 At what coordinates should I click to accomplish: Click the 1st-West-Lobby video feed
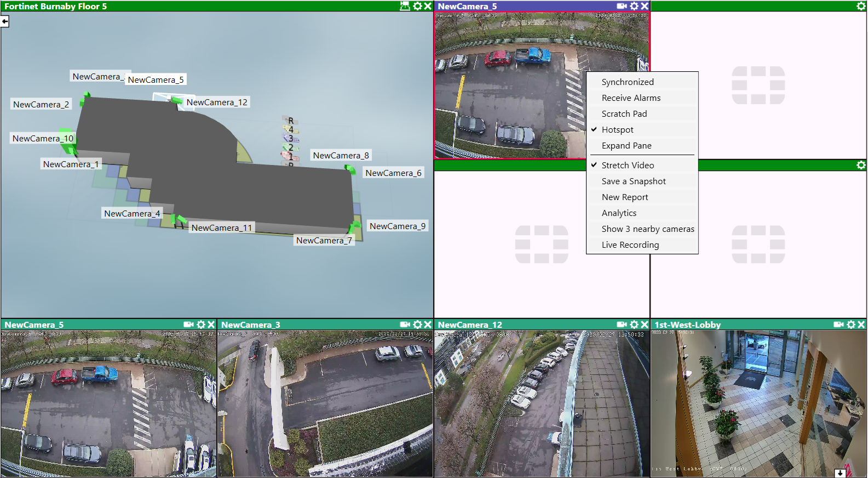[758, 403]
